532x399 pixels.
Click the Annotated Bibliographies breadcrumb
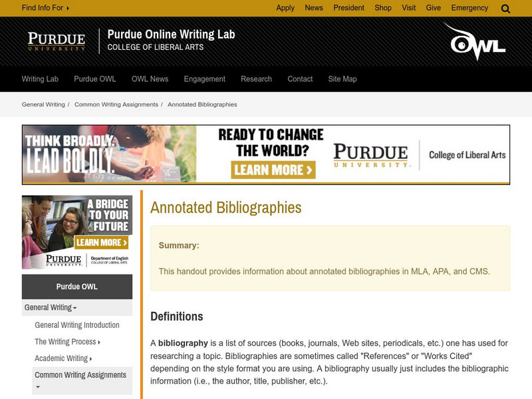click(202, 104)
